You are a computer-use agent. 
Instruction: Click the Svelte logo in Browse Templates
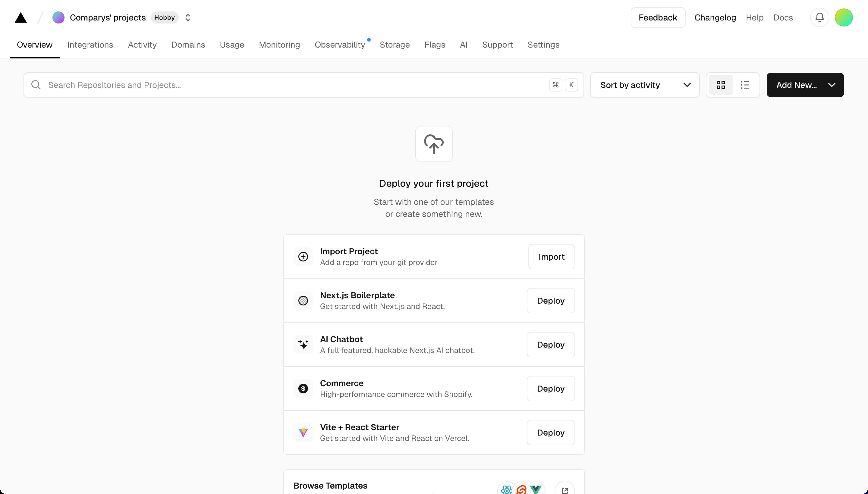521,489
